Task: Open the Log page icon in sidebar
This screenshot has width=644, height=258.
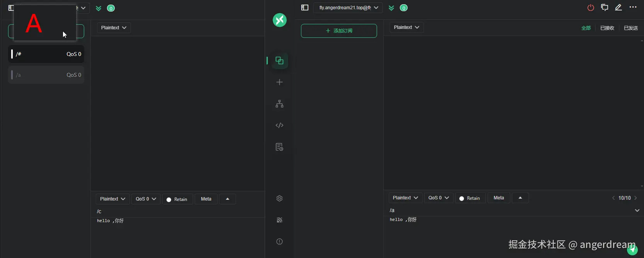Action: [279, 147]
